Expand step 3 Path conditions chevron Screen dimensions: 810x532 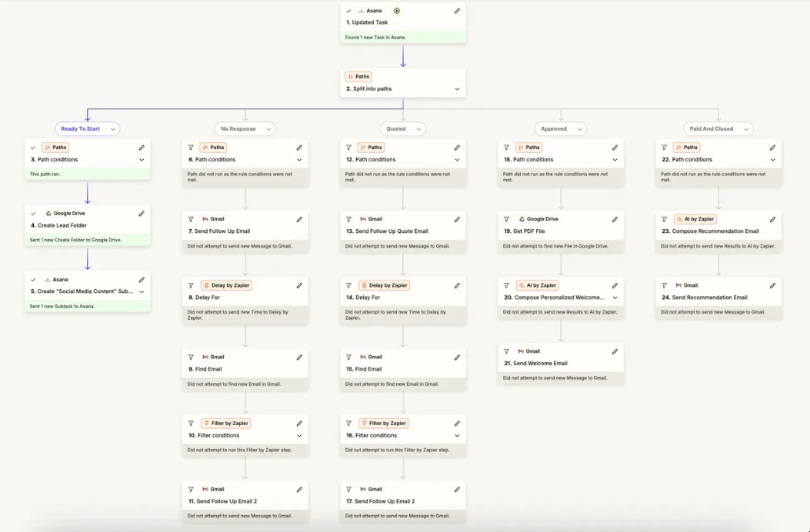pos(142,159)
